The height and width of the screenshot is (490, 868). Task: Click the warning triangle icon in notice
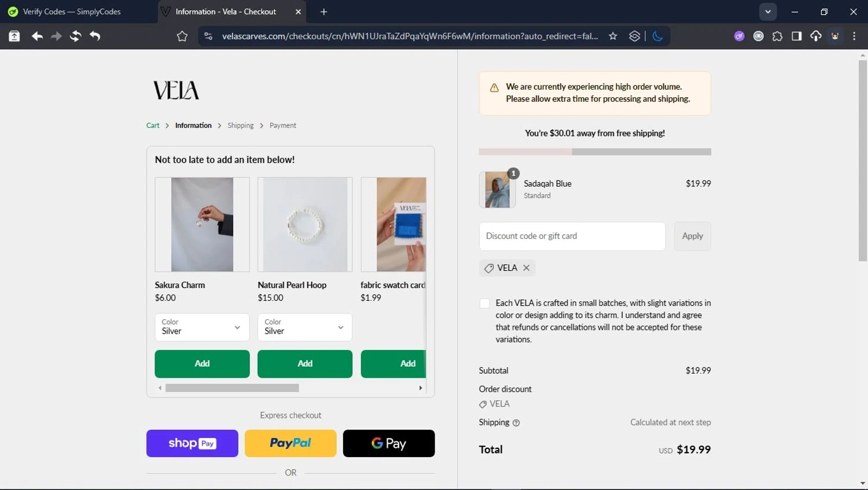click(494, 88)
